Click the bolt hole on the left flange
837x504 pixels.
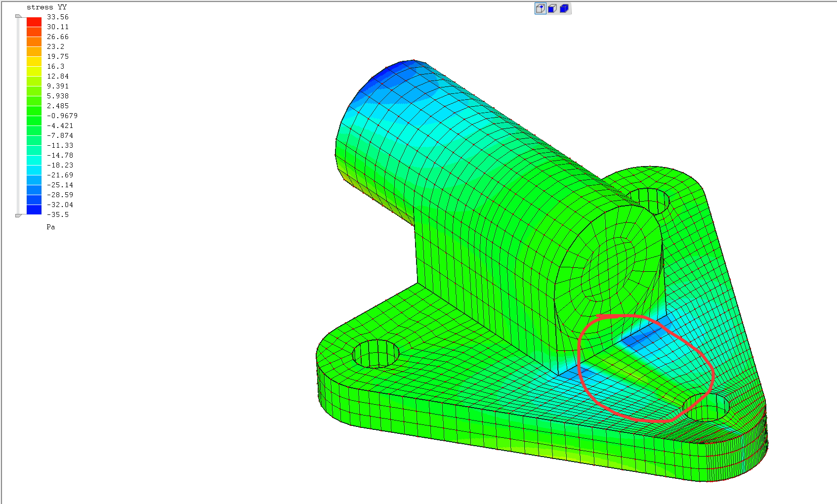[376, 354]
